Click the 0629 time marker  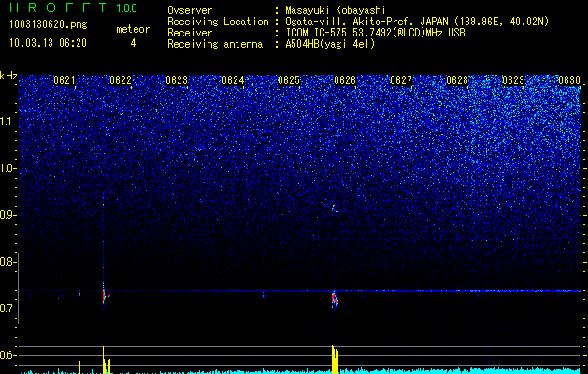coord(513,80)
